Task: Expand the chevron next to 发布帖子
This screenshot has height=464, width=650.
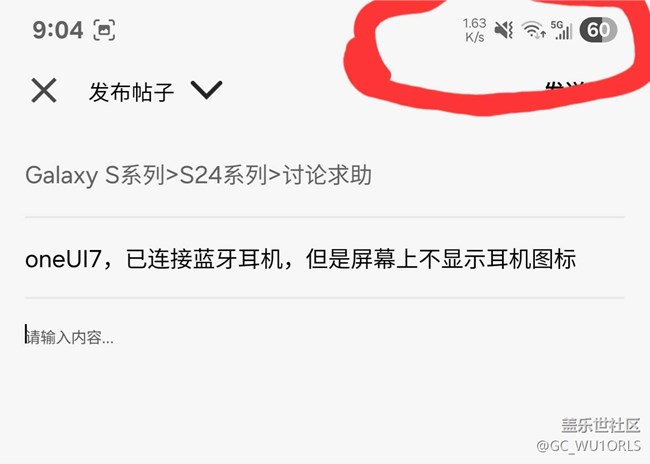Action: click(x=206, y=90)
